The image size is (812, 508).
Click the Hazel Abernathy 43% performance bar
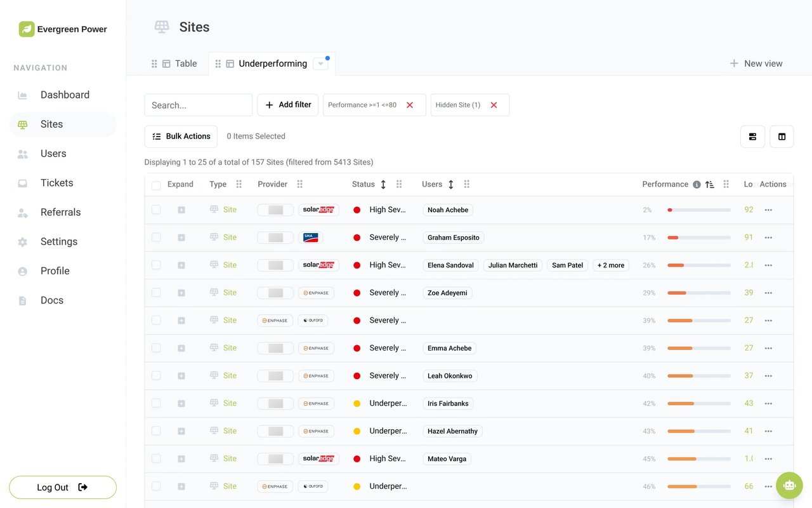pyautogui.click(x=698, y=431)
